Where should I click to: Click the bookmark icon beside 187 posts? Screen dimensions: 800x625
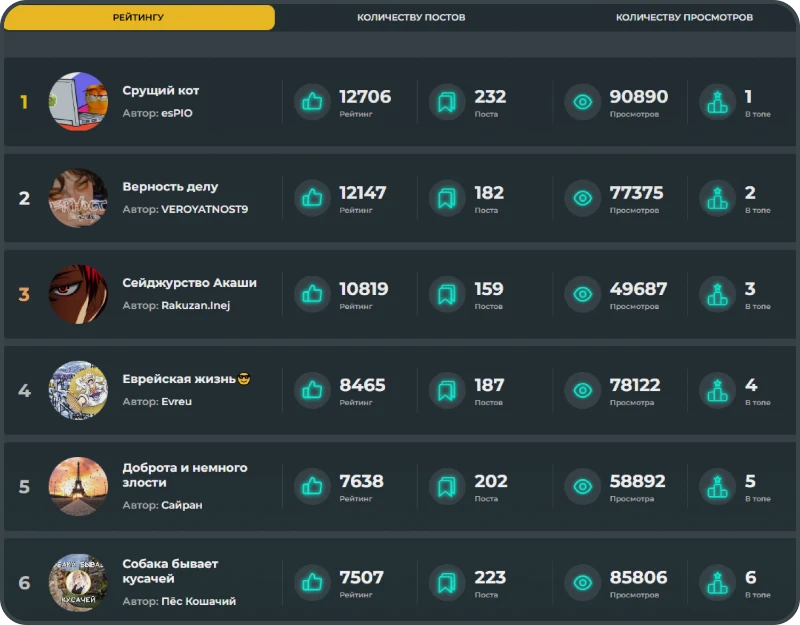pos(447,390)
